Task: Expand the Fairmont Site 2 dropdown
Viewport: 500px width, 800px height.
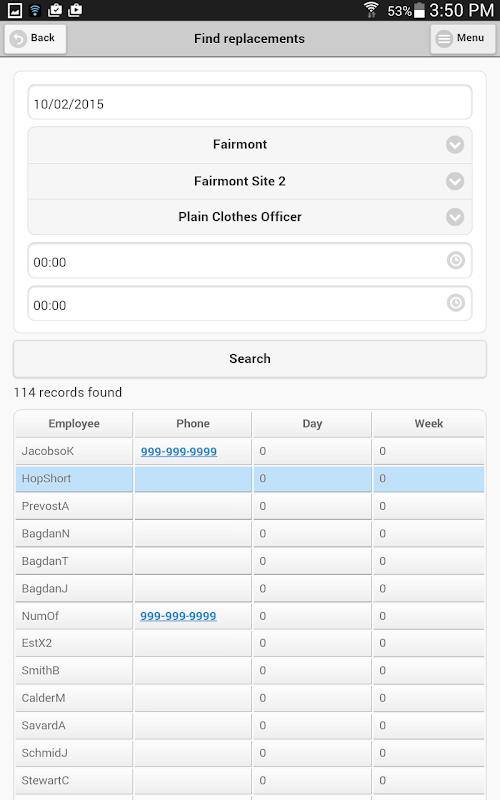Action: click(x=249, y=181)
